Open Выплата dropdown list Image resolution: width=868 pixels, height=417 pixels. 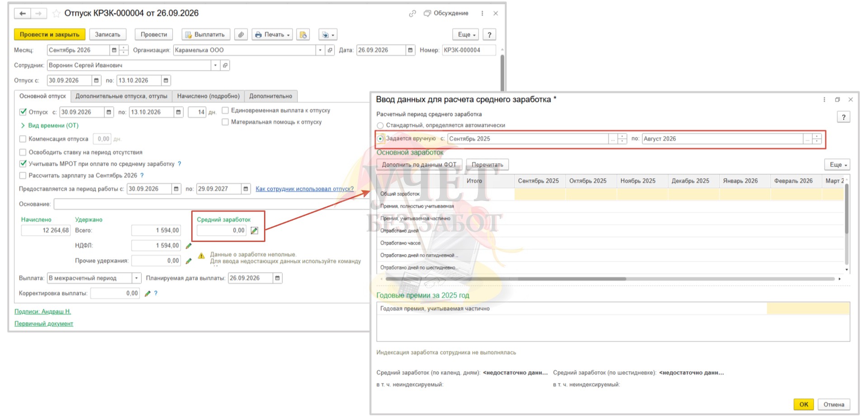point(137,278)
